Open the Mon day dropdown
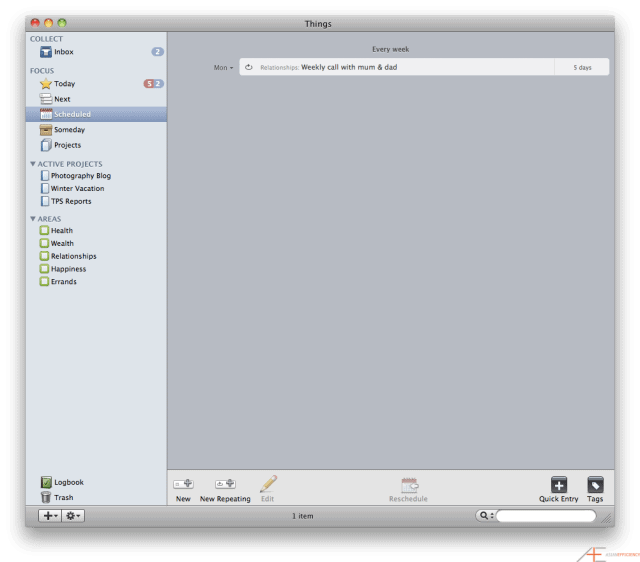640x562 pixels. [x=223, y=68]
